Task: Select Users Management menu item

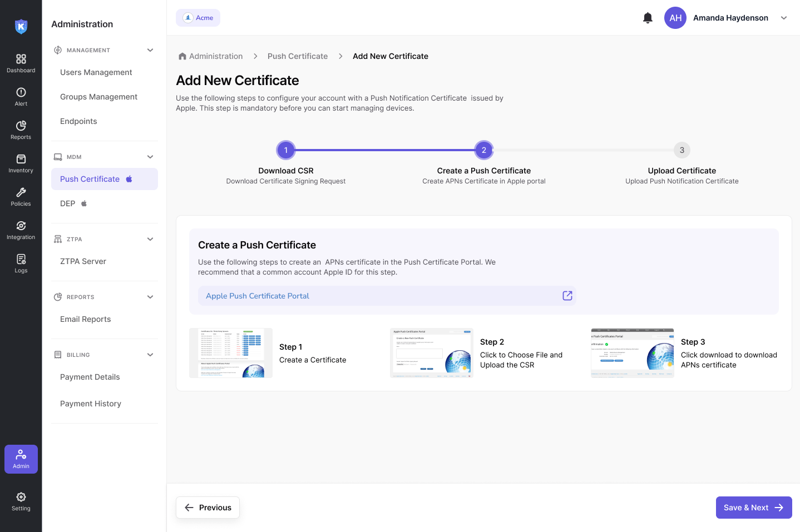Action: (x=96, y=72)
